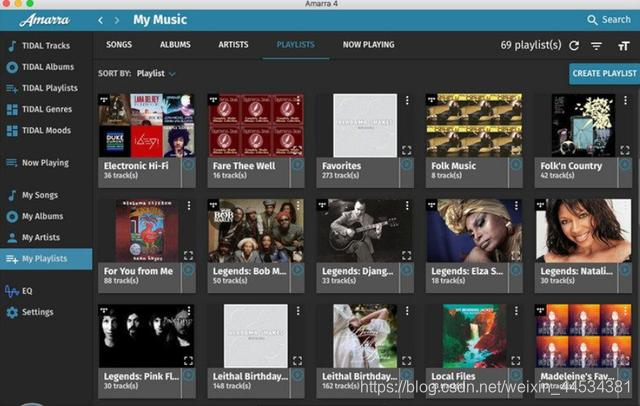This screenshot has width=640, height=406.
Task: Click the forward navigation arrow
Action: 117,20
